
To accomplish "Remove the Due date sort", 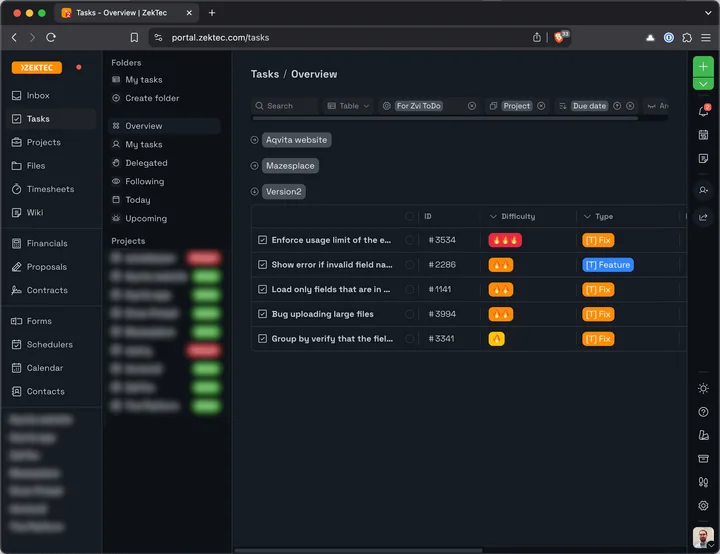I will point(630,106).
